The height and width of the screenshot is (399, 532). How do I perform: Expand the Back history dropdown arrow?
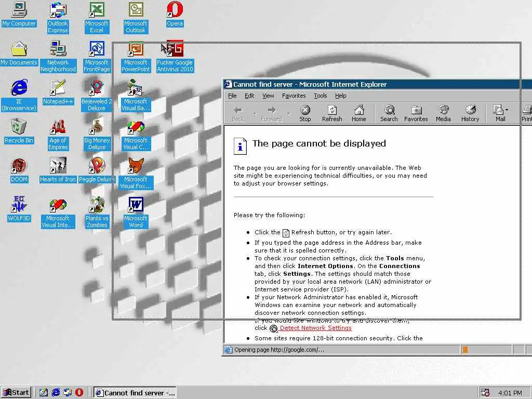pos(255,114)
